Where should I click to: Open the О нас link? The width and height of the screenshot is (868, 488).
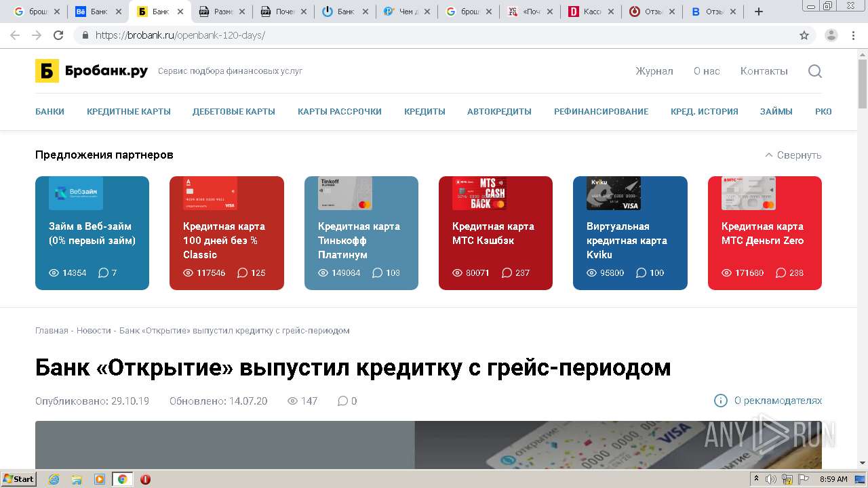tap(707, 71)
